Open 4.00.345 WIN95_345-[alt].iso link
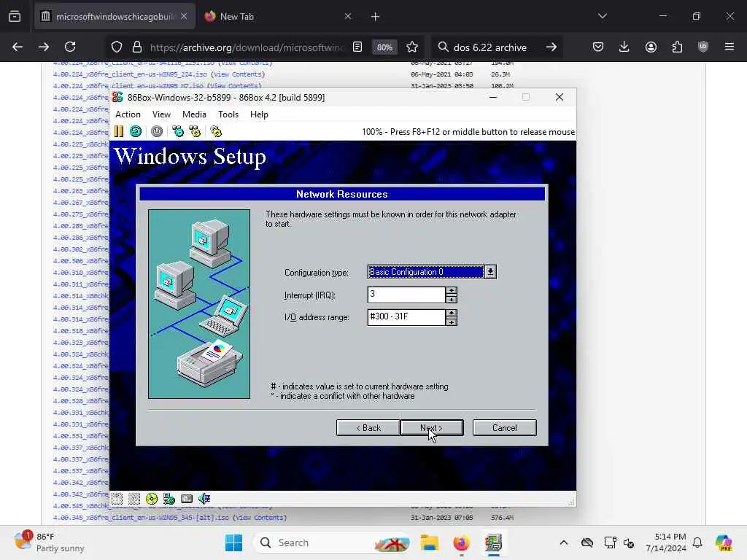The image size is (747, 560). [141, 518]
